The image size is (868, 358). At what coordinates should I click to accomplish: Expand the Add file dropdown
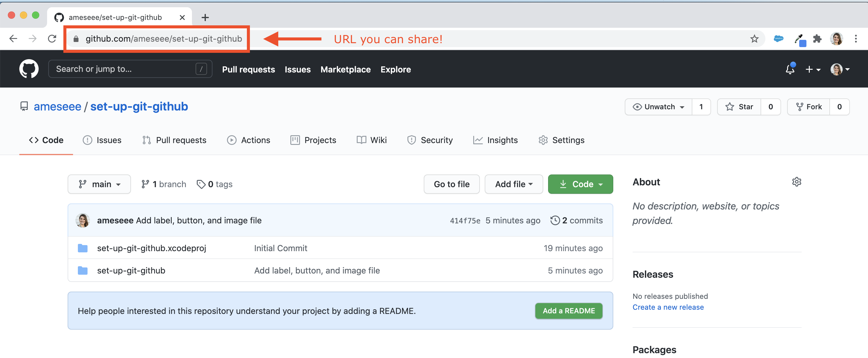[x=513, y=184]
